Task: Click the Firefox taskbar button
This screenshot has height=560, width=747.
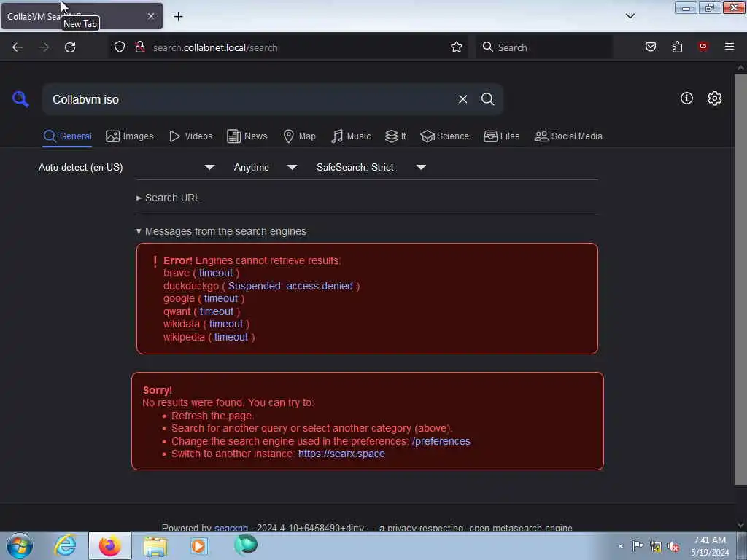Action: point(110,545)
